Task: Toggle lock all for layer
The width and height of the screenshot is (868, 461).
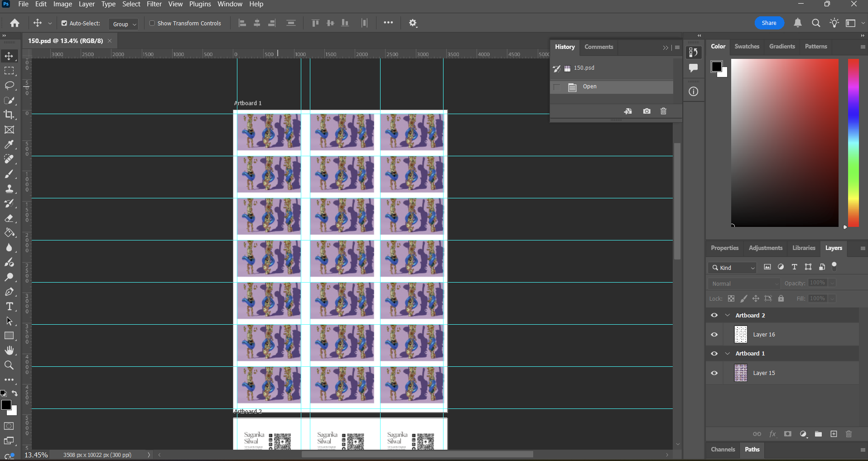Action: point(781,298)
